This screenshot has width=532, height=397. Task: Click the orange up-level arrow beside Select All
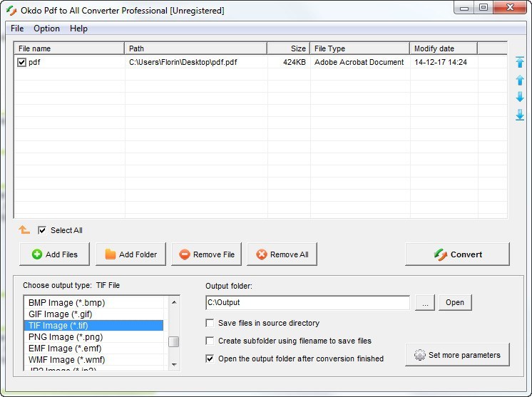pyautogui.click(x=24, y=230)
